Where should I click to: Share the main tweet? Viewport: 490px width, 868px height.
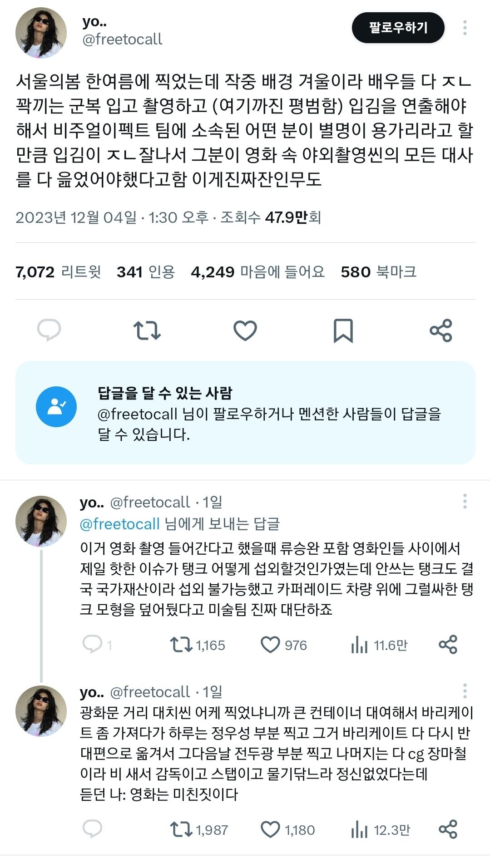[x=441, y=330]
